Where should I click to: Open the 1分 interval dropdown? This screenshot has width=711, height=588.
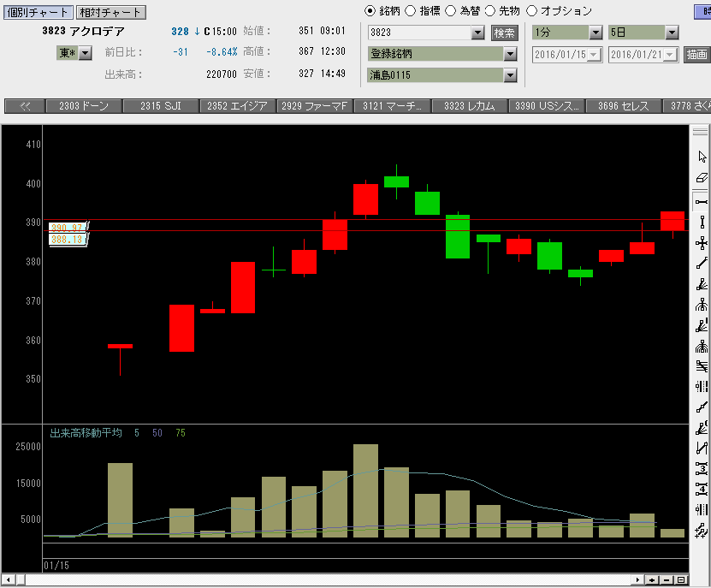click(x=595, y=33)
